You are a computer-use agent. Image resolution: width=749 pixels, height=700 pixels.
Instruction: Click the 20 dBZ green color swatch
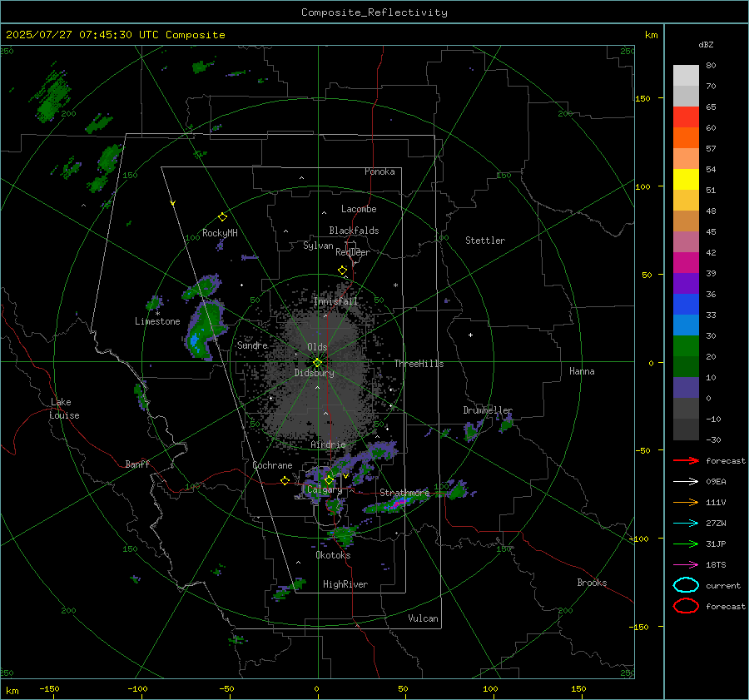[x=686, y=346]
